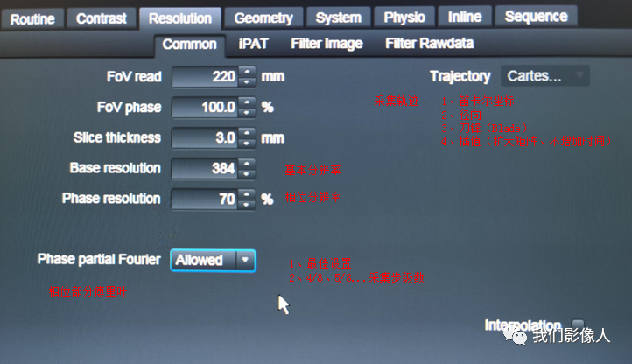The image size is (632, 364).
Task: Click the FoV phase label
Action: 129,108
